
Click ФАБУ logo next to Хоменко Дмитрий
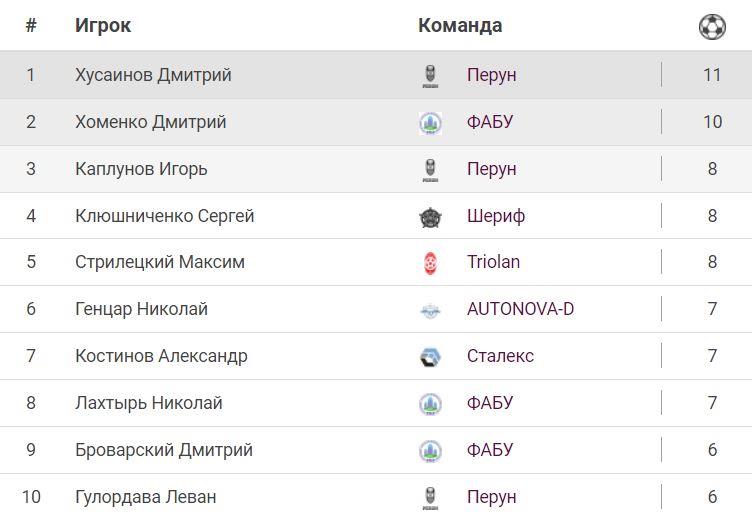(430, 123)
